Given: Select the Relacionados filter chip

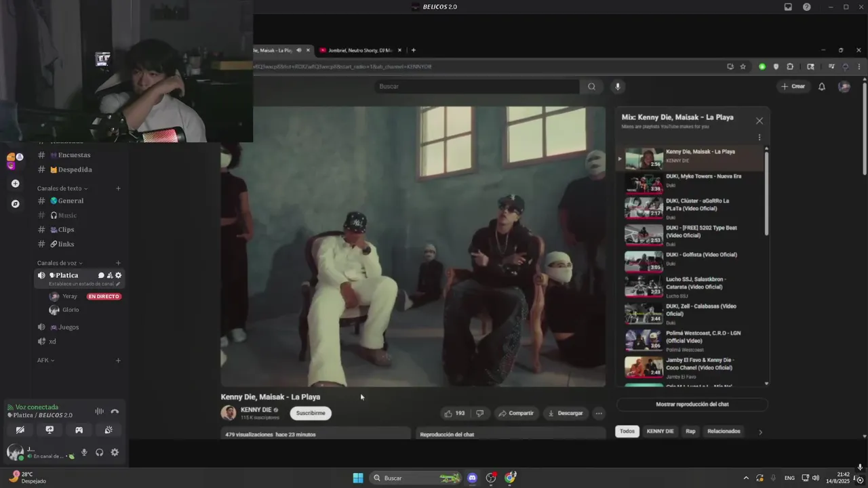Looking at the screenshot, I should (724, 431).
